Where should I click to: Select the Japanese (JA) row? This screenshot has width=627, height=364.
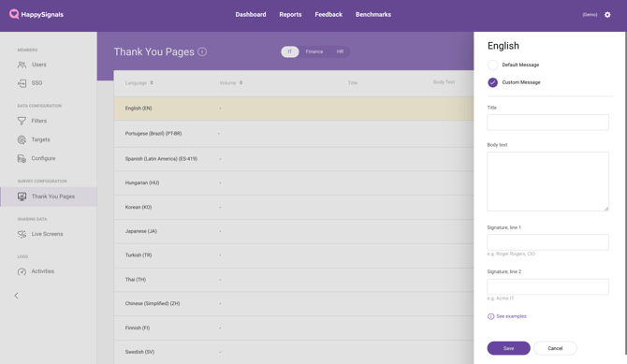(294, 232)
